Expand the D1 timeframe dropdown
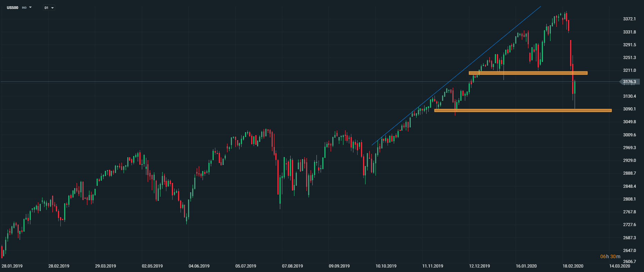 coord(52,8)
